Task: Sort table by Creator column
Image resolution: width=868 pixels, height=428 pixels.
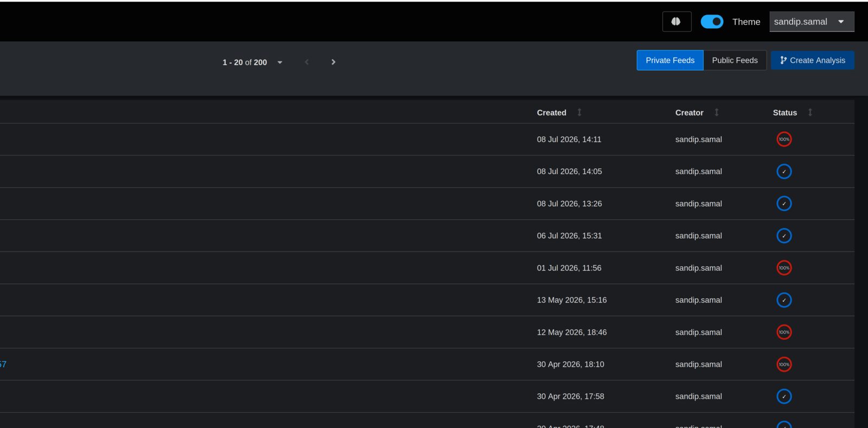Action: (x=717, y=112)
